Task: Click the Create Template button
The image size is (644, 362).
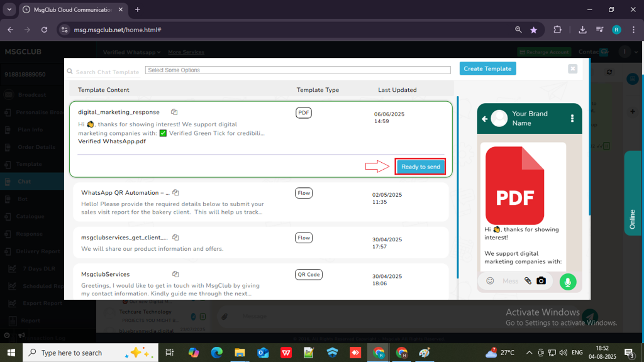Action: (487, 69)
